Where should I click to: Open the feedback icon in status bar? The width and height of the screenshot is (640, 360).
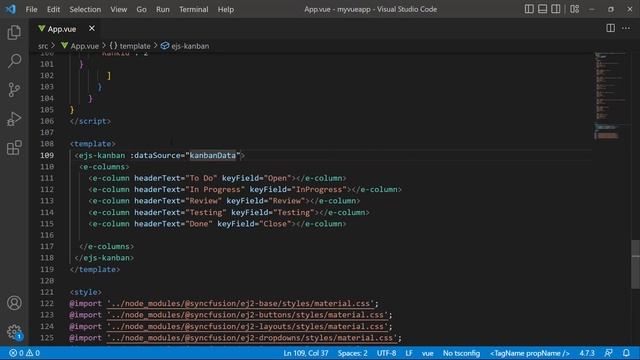pyautogui.click(x=609, y=353)
